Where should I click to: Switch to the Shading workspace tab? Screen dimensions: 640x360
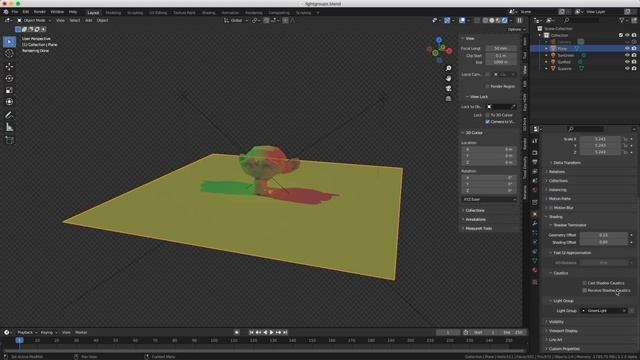(209, 13)
